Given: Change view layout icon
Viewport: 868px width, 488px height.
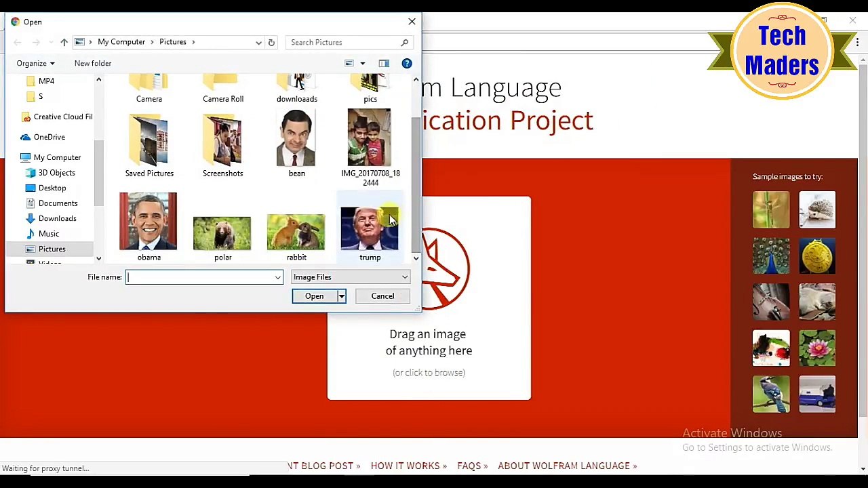Looking at the screenshot, I should [x=349, y=63].
